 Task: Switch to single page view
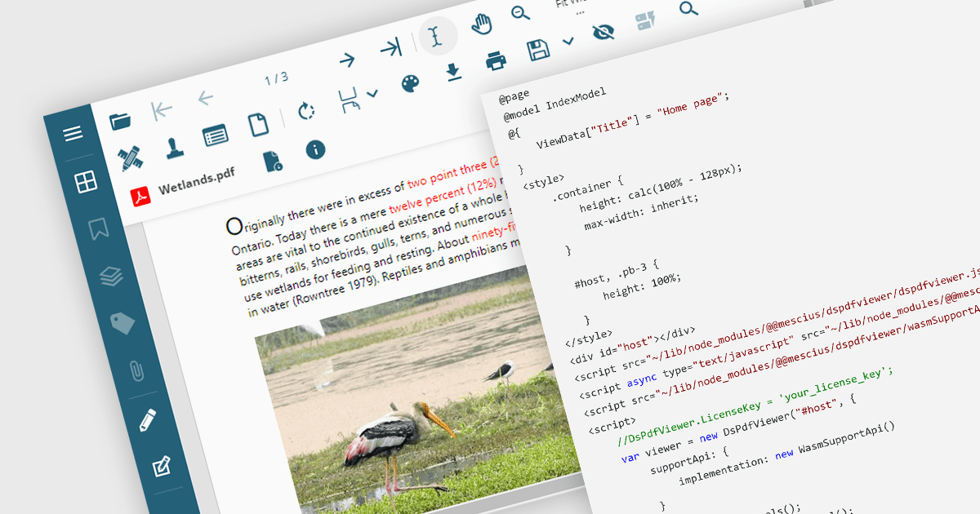(x=258, y=125)
